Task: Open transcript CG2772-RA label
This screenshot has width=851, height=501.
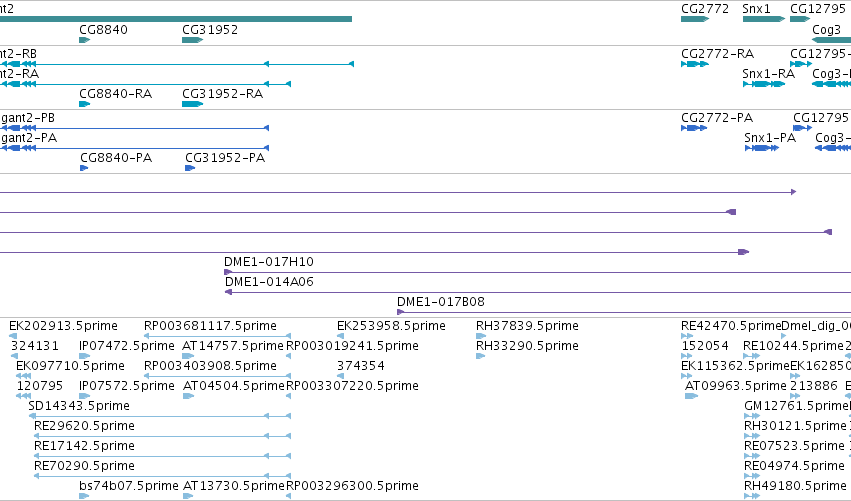Action: (x=717, y=53)
